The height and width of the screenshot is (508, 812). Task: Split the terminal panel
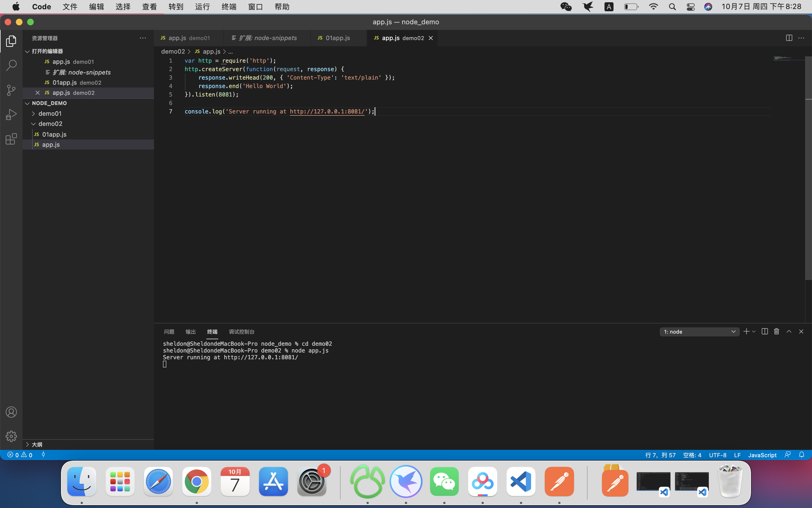(765, 332)
